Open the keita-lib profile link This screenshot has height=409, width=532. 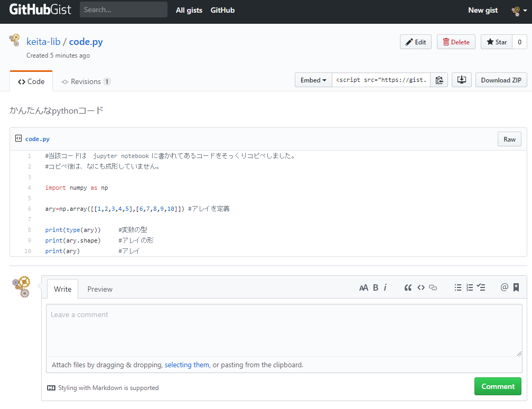pyautogui.click(x=43, y=42)
